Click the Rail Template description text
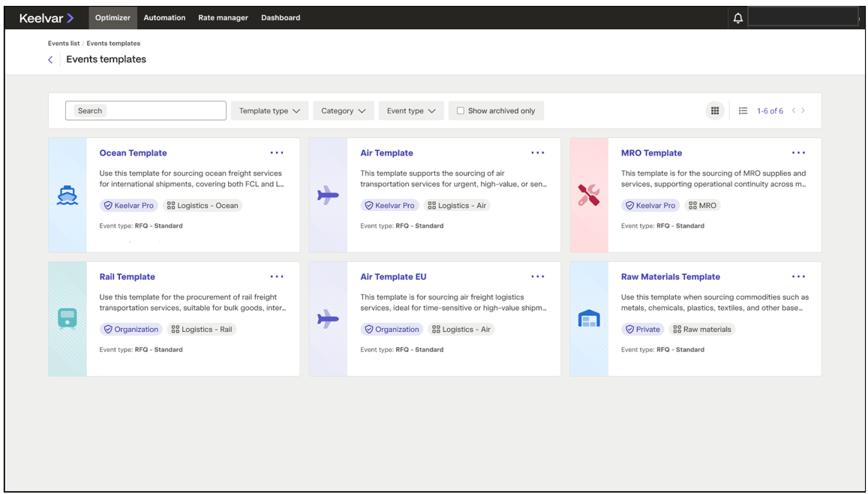The height and width of the screenshot is (494, 868). click(194, 303)
